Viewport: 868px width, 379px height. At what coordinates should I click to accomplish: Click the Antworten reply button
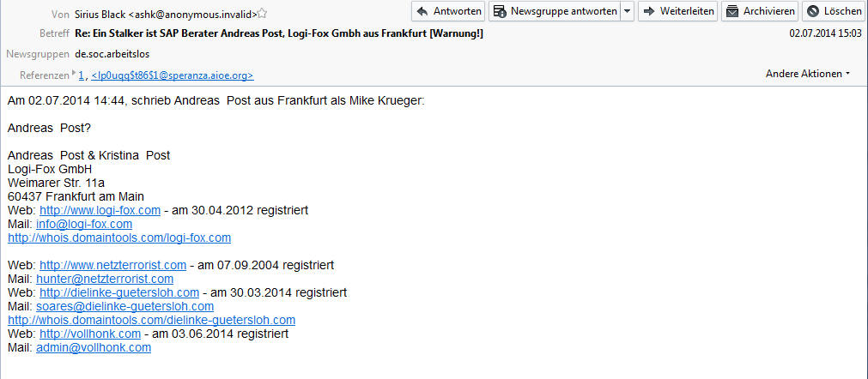coord(448,11)
